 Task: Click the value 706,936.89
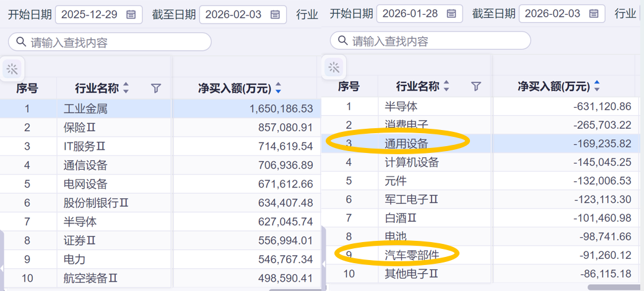[x=286, y=165]
